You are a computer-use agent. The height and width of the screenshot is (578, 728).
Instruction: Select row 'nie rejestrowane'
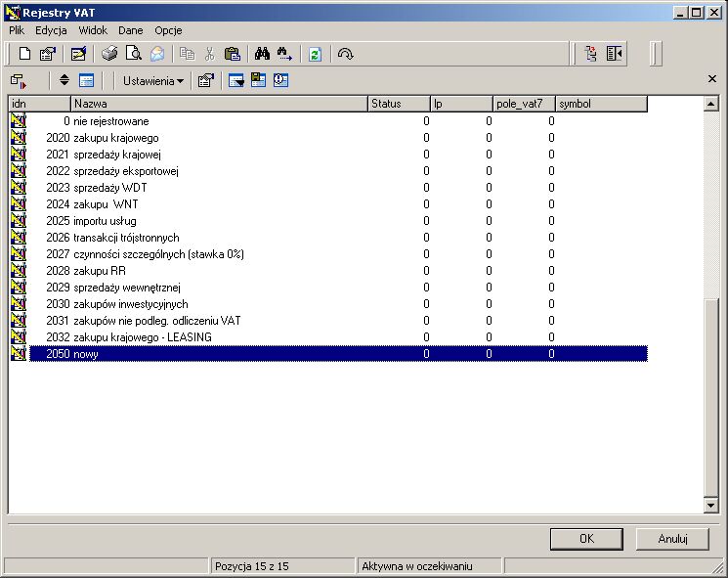pos(327,121)
